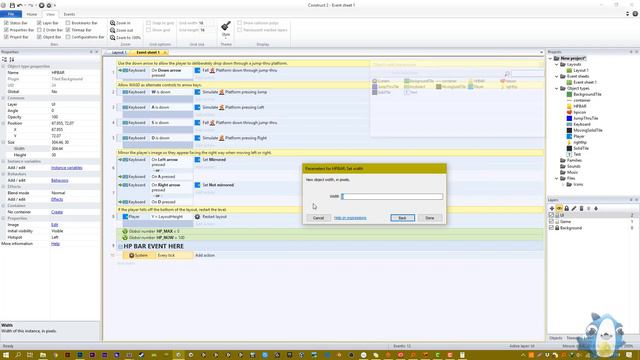Viewport: 640px width, 360px height.
Task: Toggle the Tilemap Bar checkbox
Action: click(68, 30)
